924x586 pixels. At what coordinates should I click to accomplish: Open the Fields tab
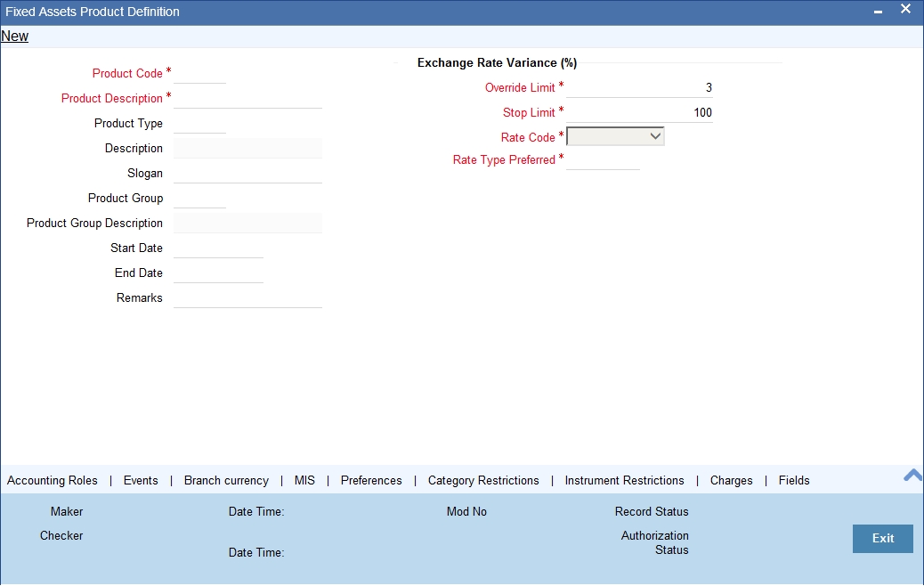(x=794, y=481)
